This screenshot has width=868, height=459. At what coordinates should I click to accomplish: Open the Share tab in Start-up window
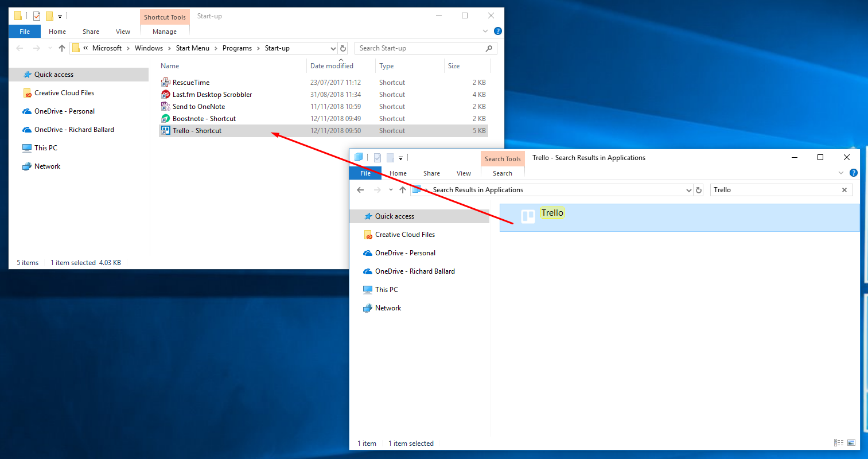pos(91,32)
